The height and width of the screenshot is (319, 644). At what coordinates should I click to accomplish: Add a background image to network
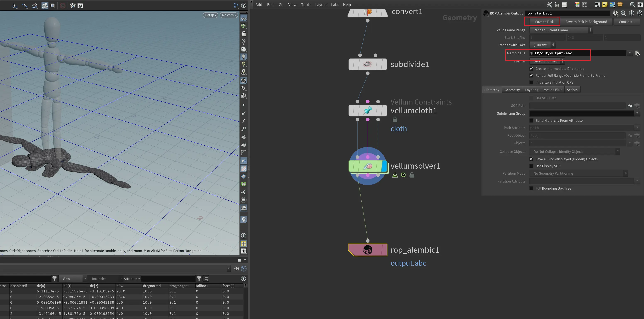tap(612, 5)
